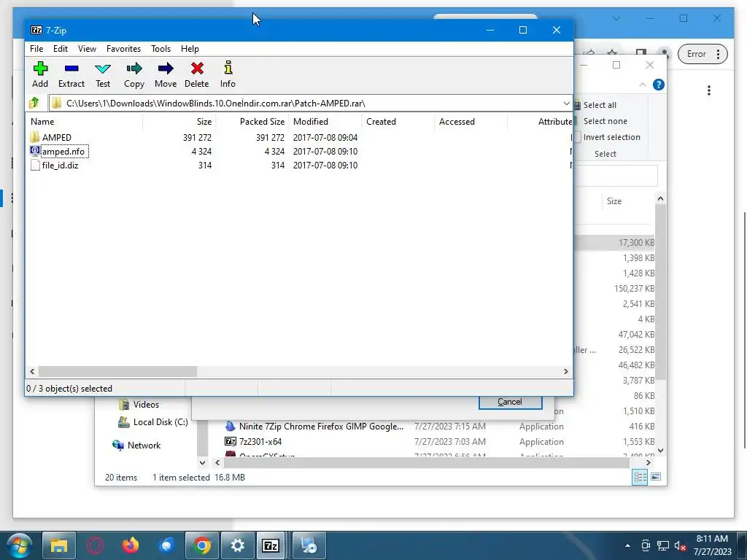Go up one folder level in 7-Zip
The width and height of the screenshot is (747, 560).
point(34,103)
